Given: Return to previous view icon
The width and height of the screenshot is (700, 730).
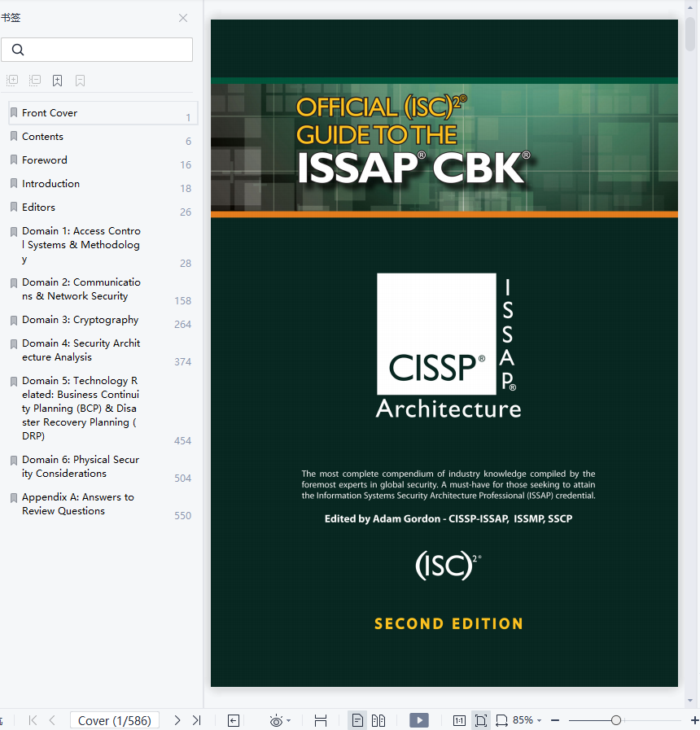Looking at the screenshot, I should point(234,721).
